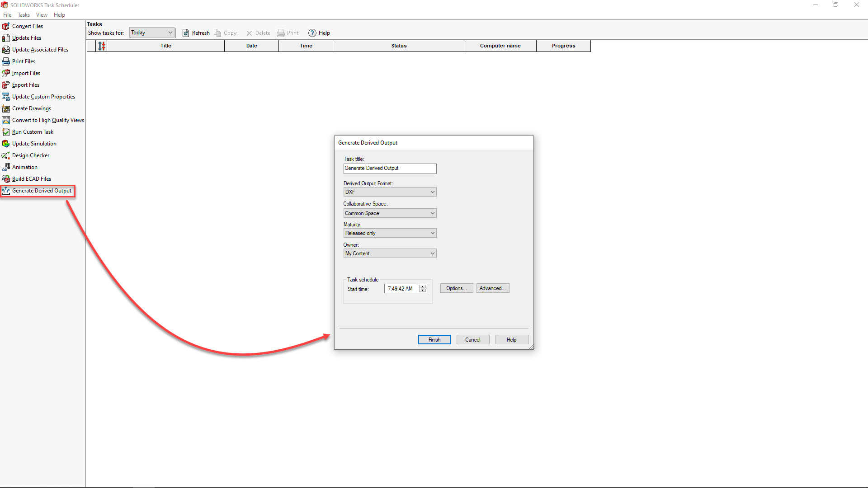
Task: Click the Create Drawings icon
Action: (6, 108)
